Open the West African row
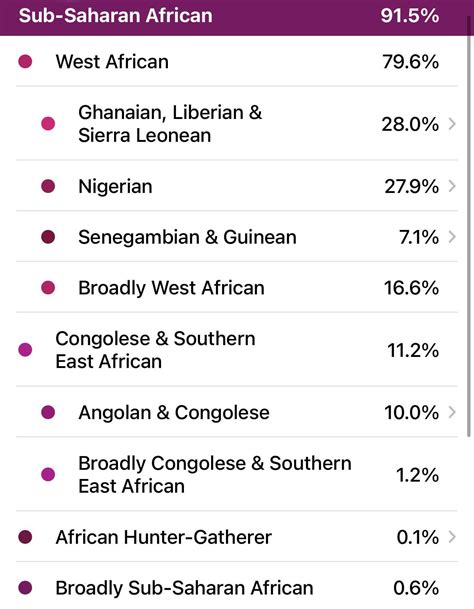This screenshot has width=474, height=609. tap(237, 61)
